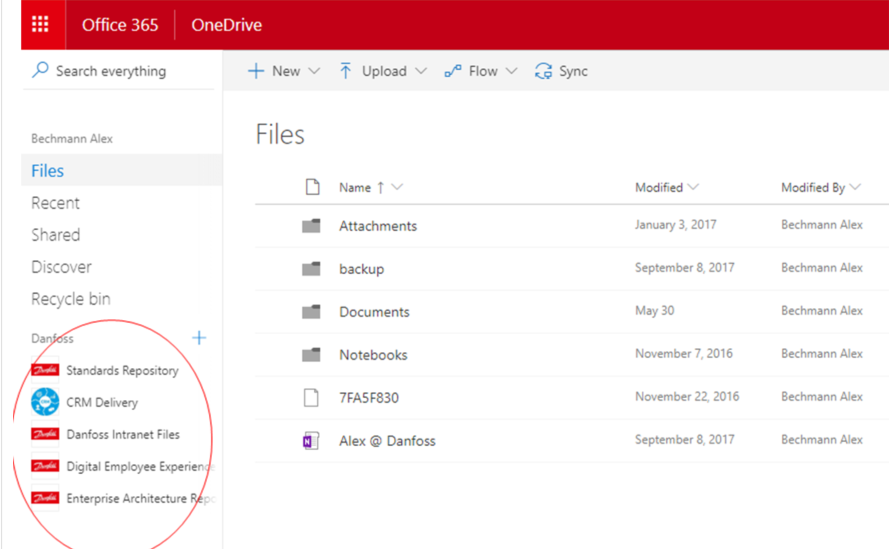Image resolution: width=889 pixels, height=554 pixels.
Task: Open the Office 365 app launcher grid
Action: [x=40, y=24]
